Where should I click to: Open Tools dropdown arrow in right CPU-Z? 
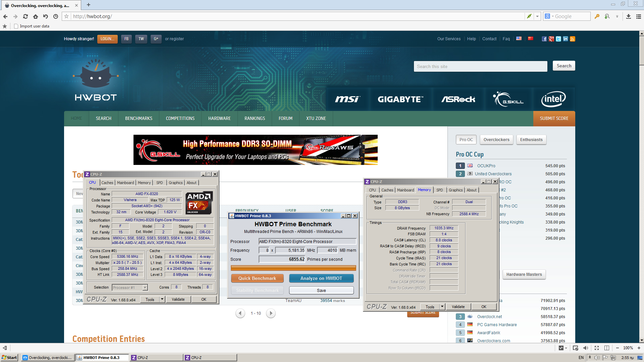point(442,307)
